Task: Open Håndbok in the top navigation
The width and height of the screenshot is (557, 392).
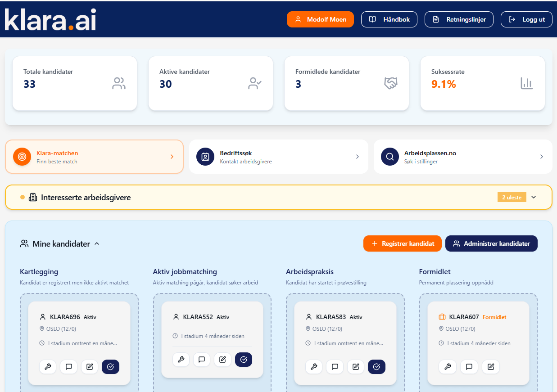Action: [x=389, y=19]
